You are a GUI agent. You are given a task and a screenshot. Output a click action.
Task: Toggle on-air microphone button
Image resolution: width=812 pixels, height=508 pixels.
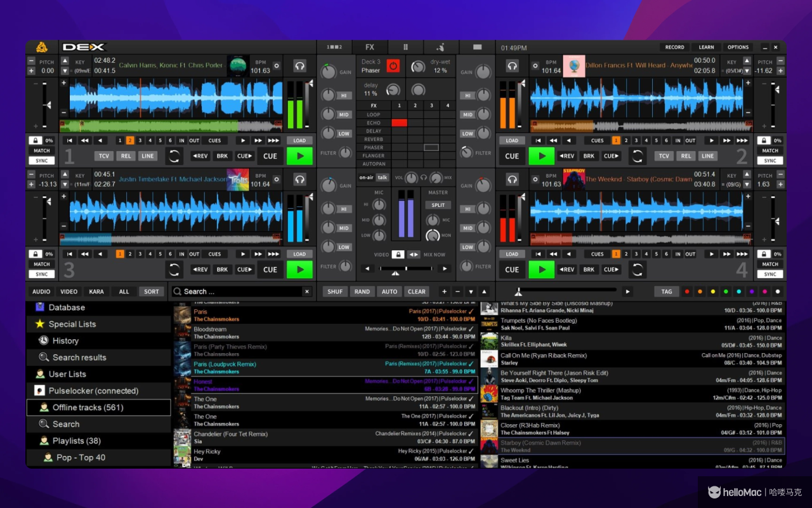pos(366,178)
